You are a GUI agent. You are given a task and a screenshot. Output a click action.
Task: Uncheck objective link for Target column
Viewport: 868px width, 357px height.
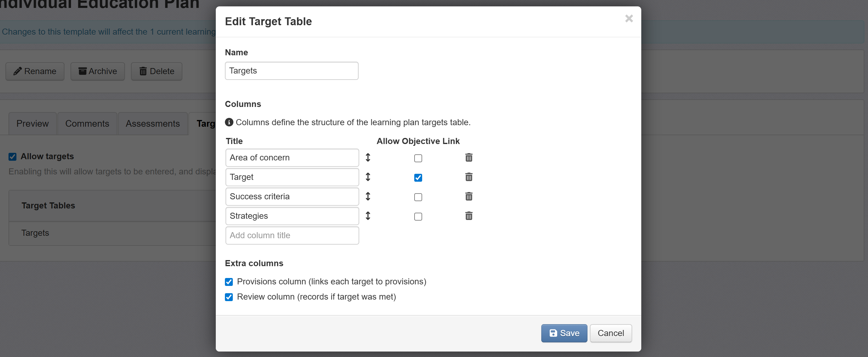click(x=418, y=178)
